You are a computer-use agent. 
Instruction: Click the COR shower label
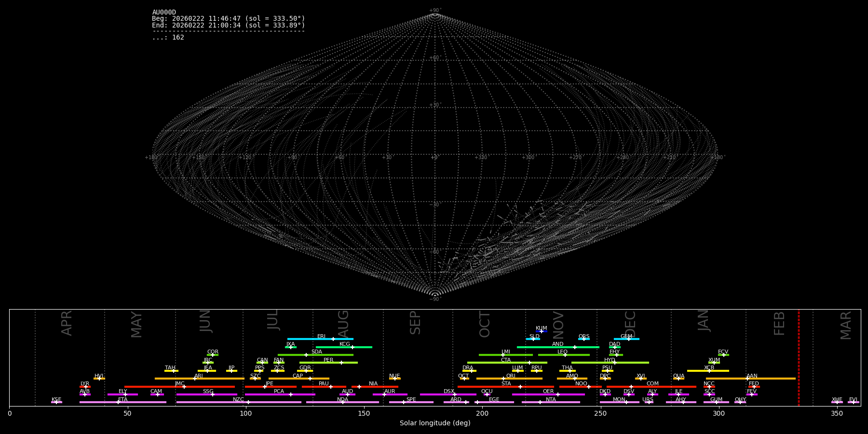[213, 352]
